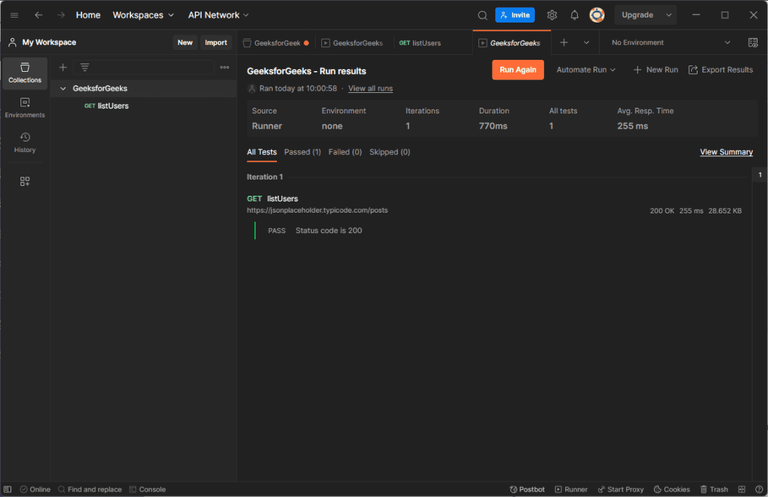Click iteration 1 marker on right
The width and height of the screenshot is (768, 497).
point(760,174)
